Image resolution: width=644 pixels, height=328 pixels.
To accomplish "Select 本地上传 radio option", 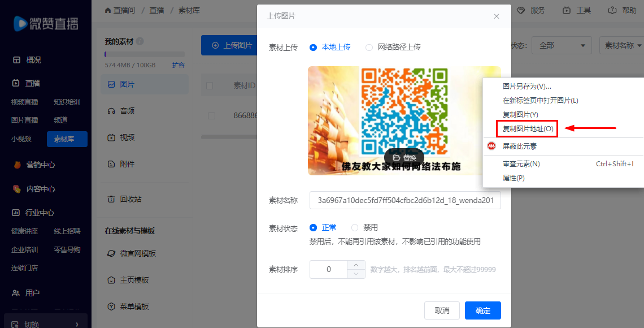I will click(x=330, y=48).
